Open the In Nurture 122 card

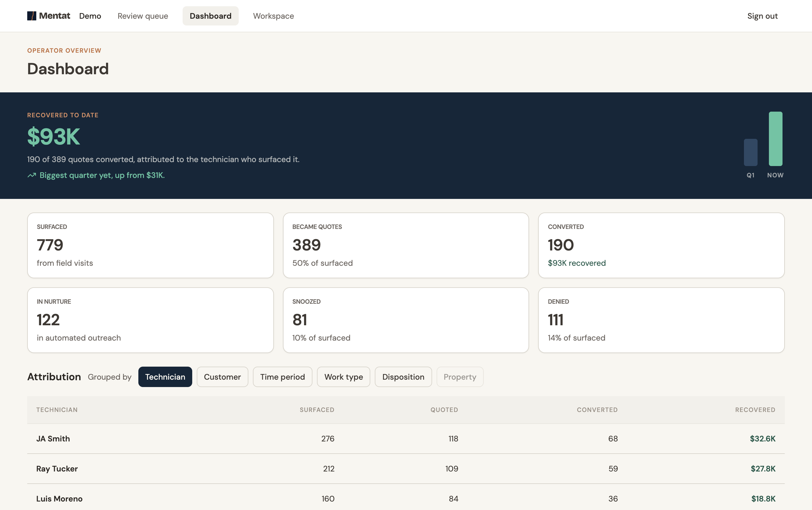click(x=150, y=320)
